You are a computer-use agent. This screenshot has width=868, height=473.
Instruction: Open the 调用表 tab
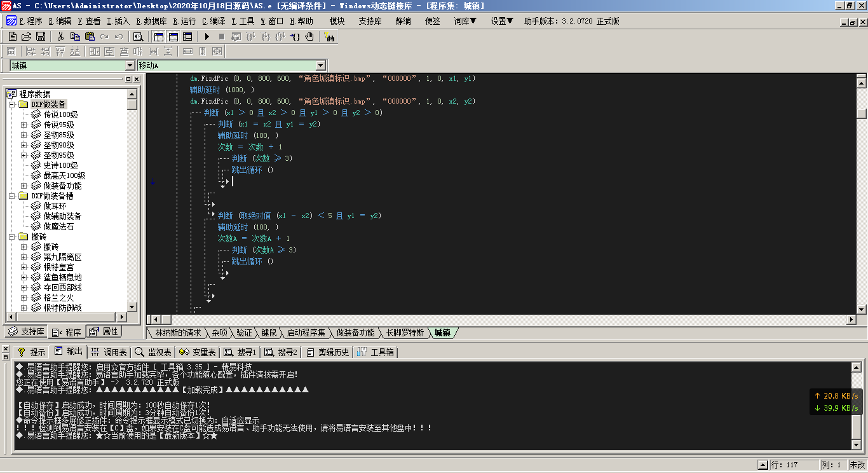[x=109, y=352]
